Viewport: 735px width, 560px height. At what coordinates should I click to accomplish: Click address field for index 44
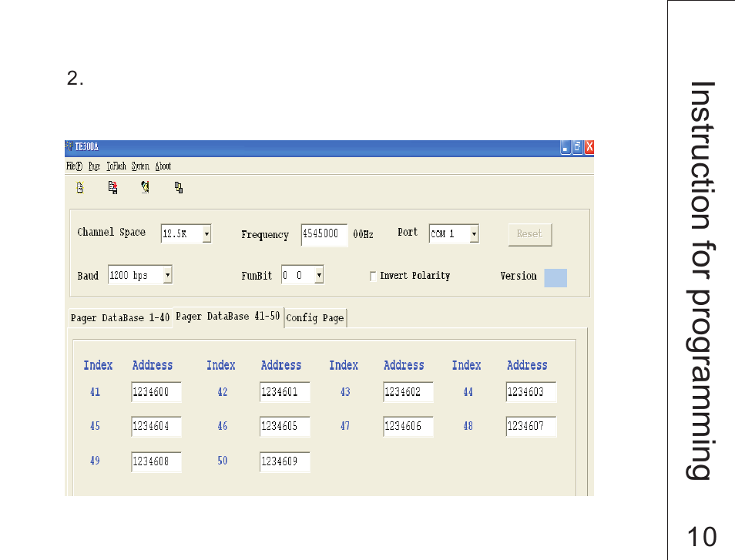pos(531,392)
